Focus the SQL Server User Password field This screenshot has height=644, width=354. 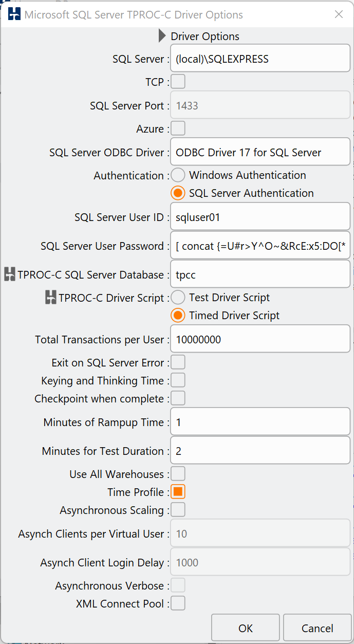[260, 246]
